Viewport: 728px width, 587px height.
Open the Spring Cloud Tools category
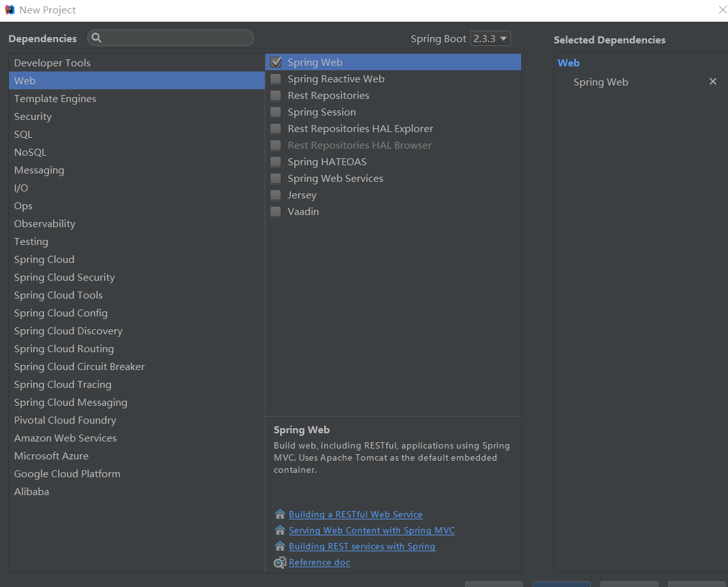point(137,295)
